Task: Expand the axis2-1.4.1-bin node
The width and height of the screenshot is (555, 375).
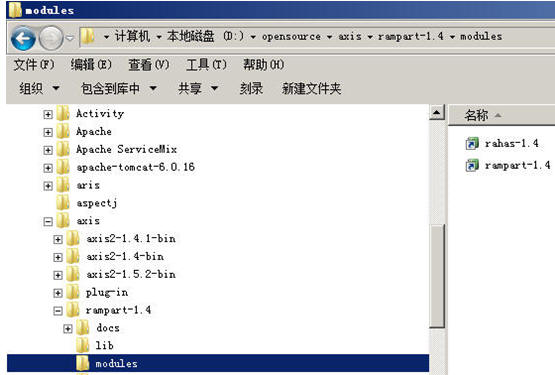Action: (58, 239)
